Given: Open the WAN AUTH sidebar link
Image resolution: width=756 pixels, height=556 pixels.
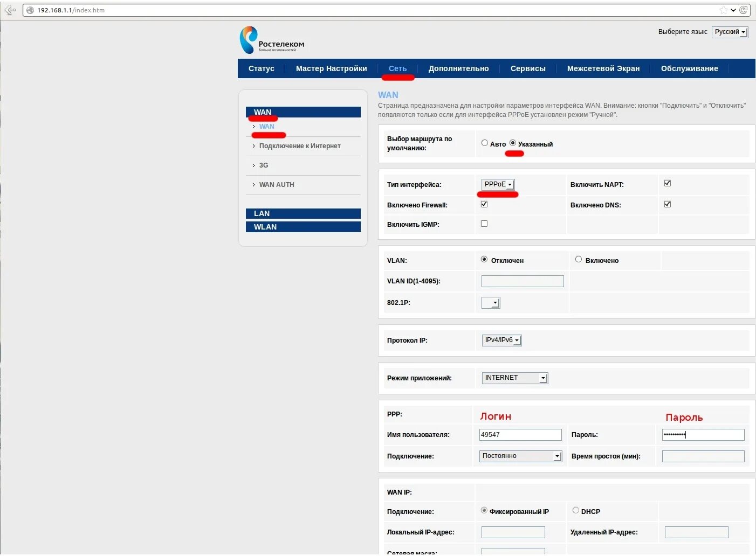Looking at the screenshot, I should [x=277, y=185].
